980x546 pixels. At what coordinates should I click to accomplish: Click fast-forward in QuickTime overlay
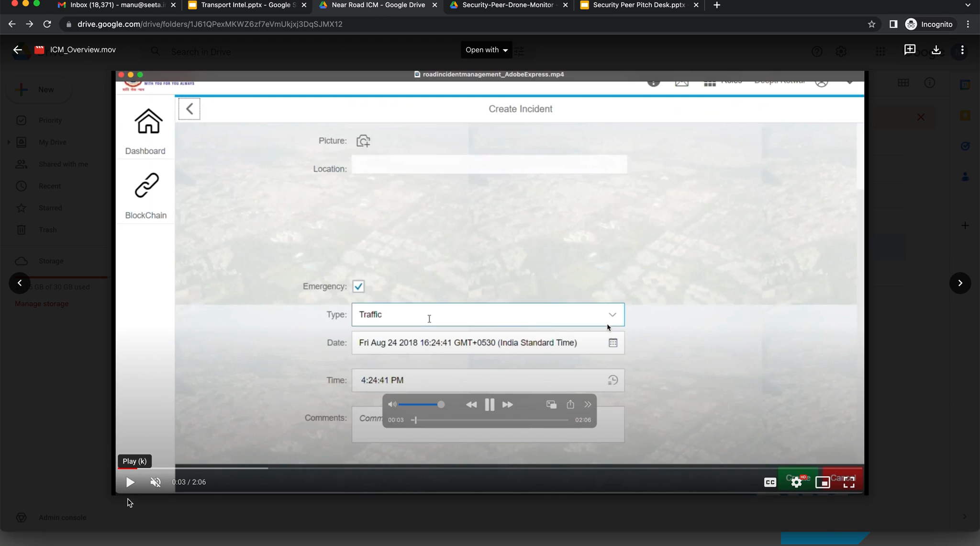click(507, 405)
